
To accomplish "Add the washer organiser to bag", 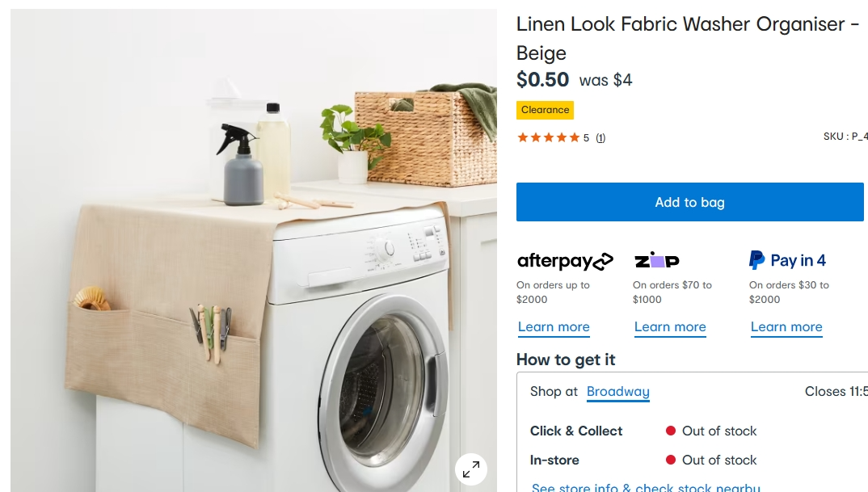I will (x=689, y=202).
